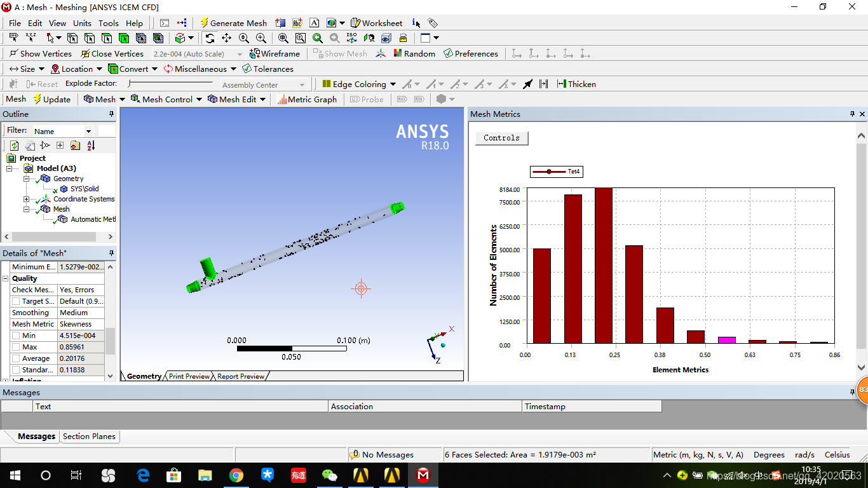Click the Selection Information icon
The width and height of the screenshot is (868, 488).
click(x=416, y=23)
